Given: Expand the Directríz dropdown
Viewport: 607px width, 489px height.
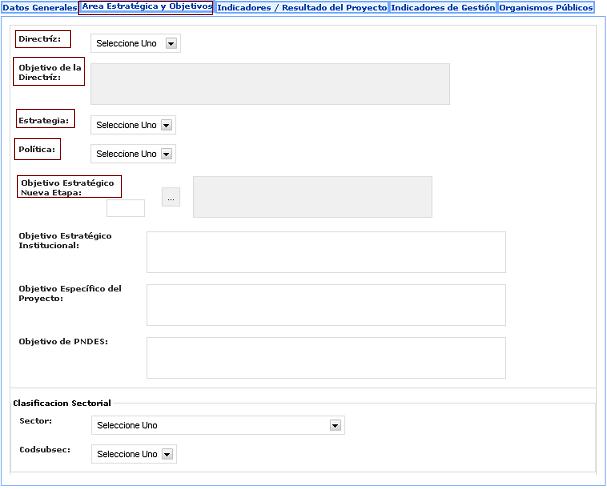Looking at the screenshot, I should pyautogui.click(x=135, y=44).
